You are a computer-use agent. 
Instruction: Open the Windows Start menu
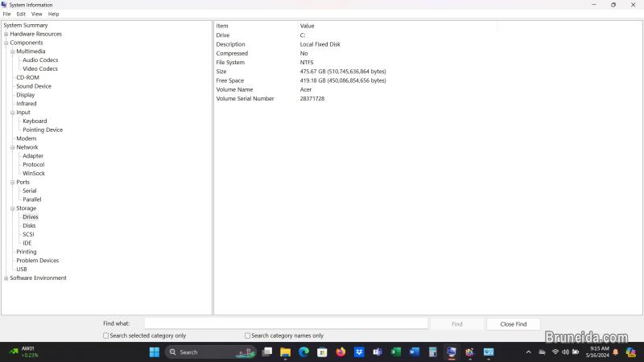[x=154, y=352]
